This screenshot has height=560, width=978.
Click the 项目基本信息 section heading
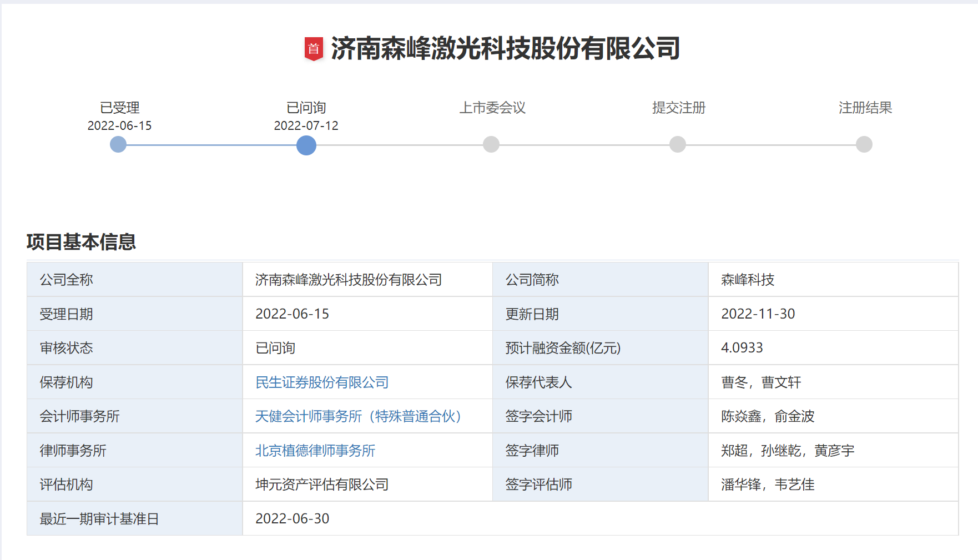click(81, 242)
